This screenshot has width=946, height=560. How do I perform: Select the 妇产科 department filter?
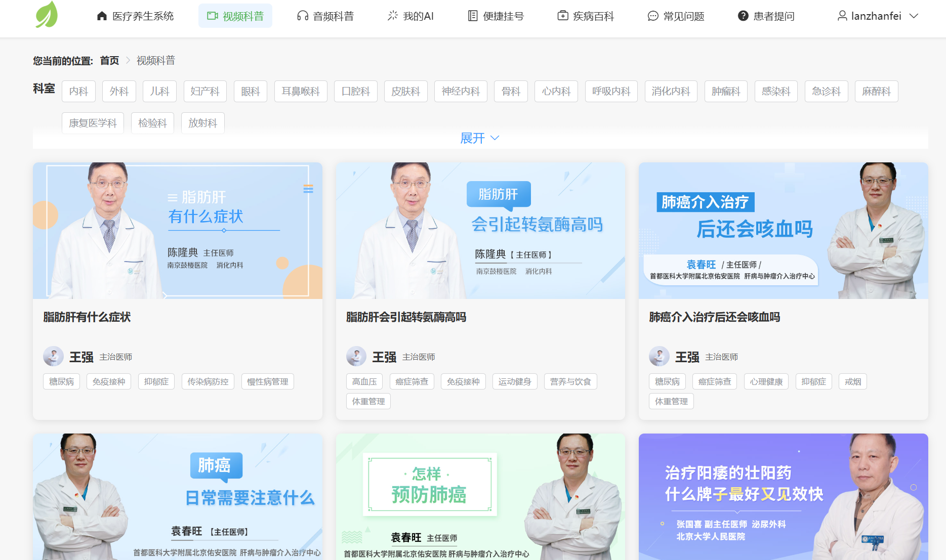tap(205, 92)
